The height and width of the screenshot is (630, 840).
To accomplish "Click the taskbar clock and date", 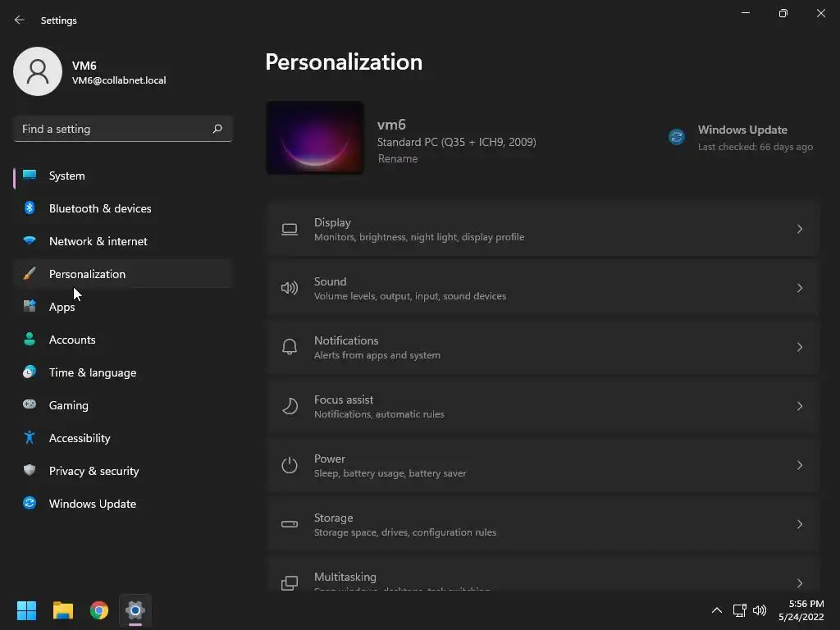I will tap(801, 610).
